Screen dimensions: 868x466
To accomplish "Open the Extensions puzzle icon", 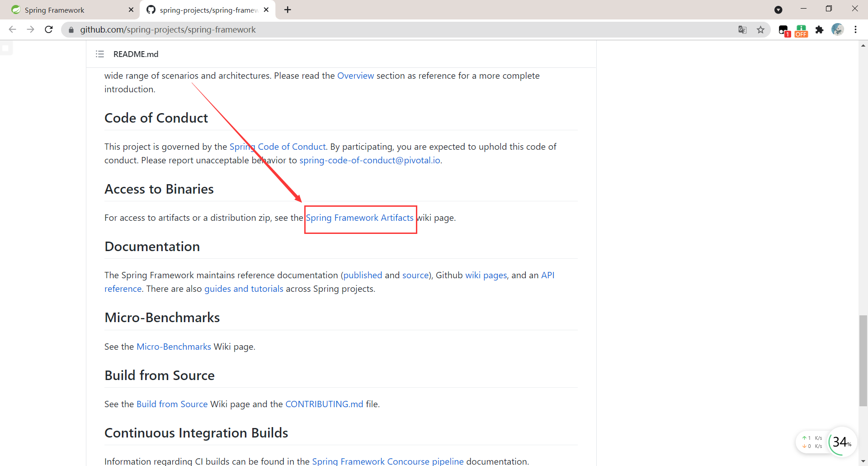I will pyautogui.click(x=819, y=30).
